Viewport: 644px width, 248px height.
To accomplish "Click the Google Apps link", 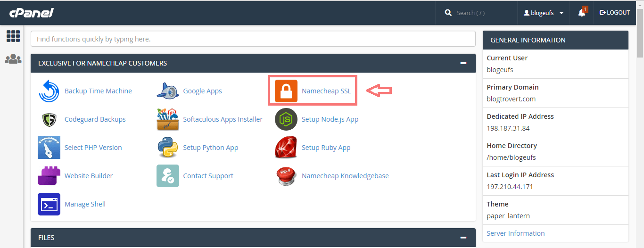I will tap(202, 91).
